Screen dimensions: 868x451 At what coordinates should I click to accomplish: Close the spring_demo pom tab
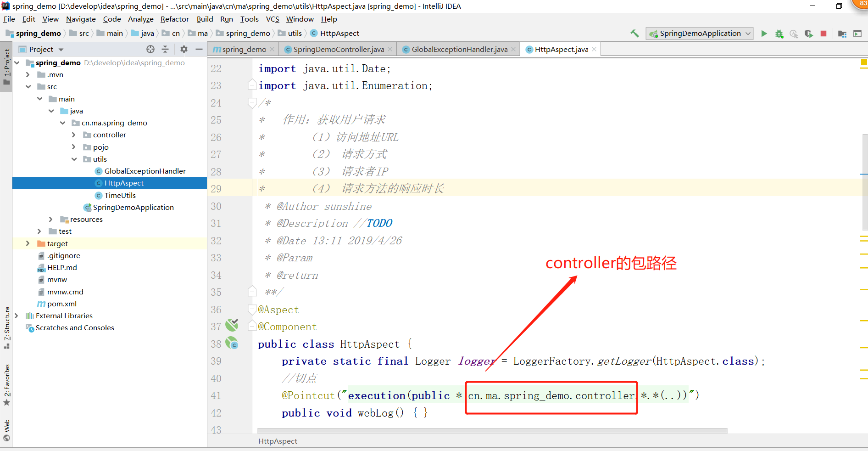tap(272, 49)
